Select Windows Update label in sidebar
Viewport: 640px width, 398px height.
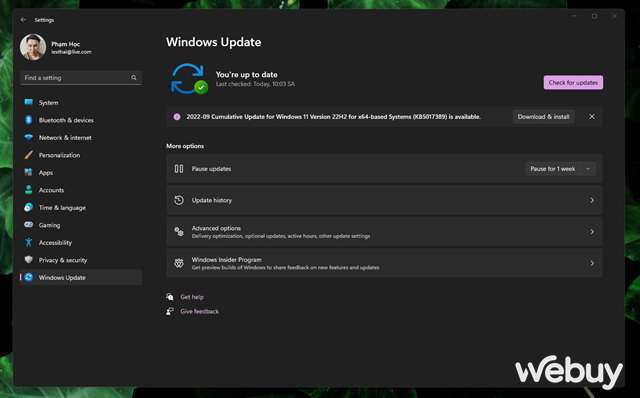pyautogui.click(x=62, y=278)
